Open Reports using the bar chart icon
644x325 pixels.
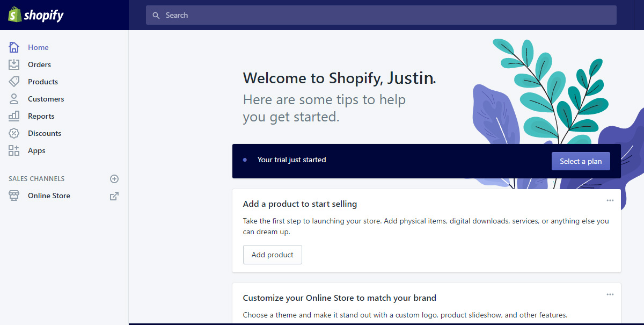(14, 116)
